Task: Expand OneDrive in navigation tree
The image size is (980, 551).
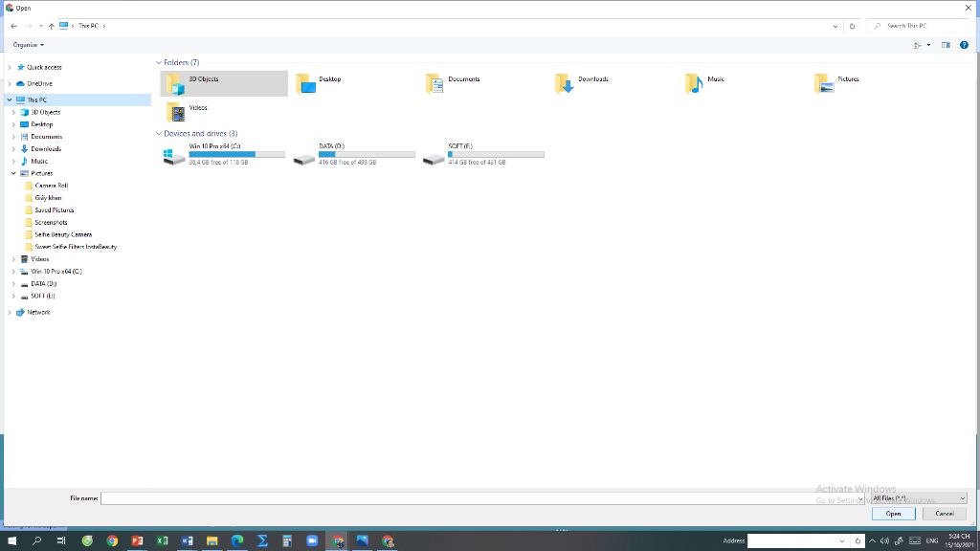Action: [10, 84]
